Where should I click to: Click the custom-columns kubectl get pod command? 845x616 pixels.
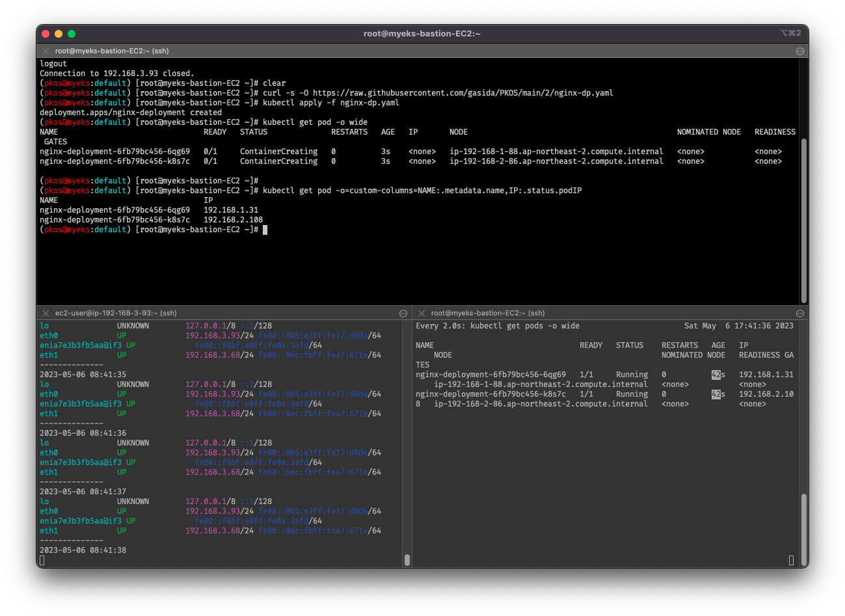pos(422,191)
